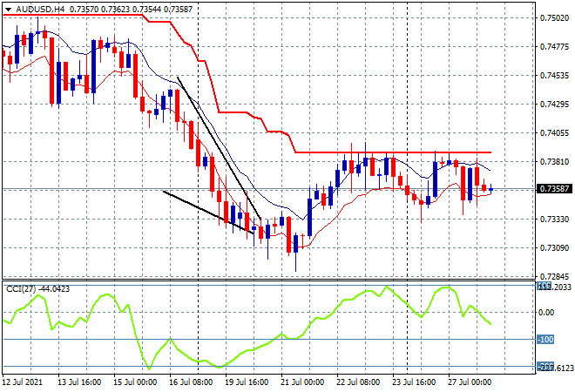Image resolution: width=575 pixels, height=392 pixels.
Task: Click the 0.73090 price axis label
Action: (x=554, y=248)
